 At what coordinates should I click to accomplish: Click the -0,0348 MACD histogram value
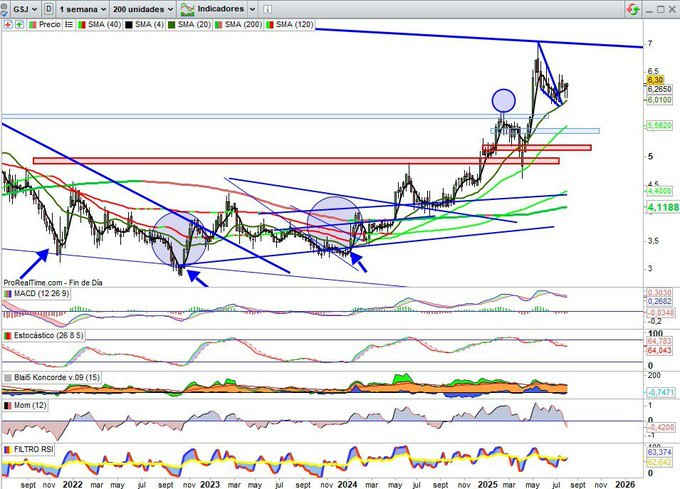pyautogui.click(x=660, y=313)
